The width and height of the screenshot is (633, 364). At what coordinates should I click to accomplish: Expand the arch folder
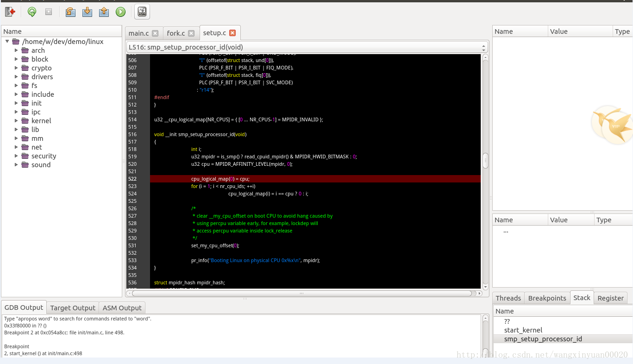16,50
